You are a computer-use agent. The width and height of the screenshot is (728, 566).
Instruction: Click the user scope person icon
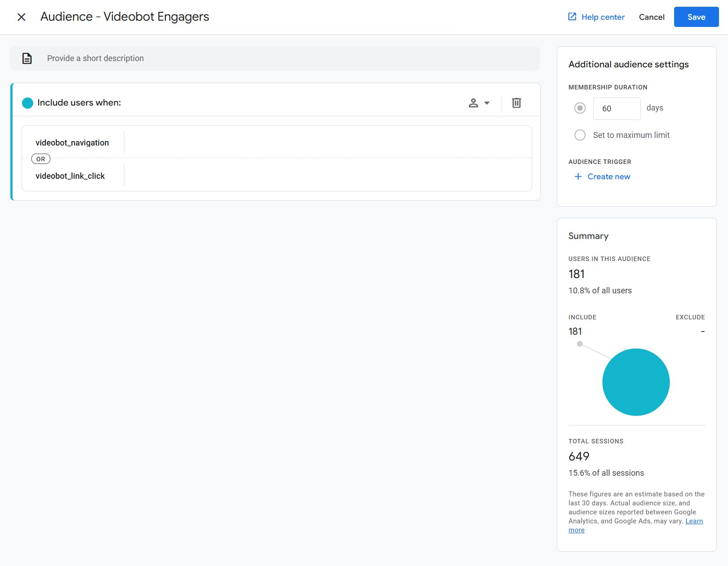click(473, 103)
